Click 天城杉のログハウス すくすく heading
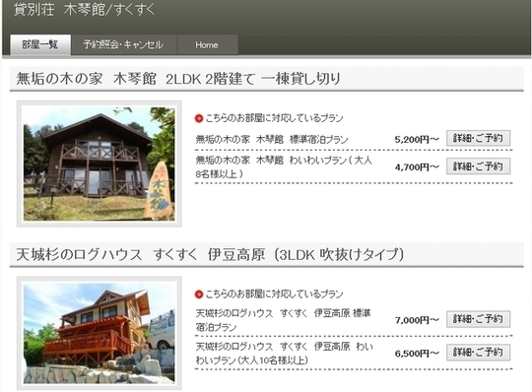This screenshot has width=532, height=392. pyautogui.click(x=210, y=255)
